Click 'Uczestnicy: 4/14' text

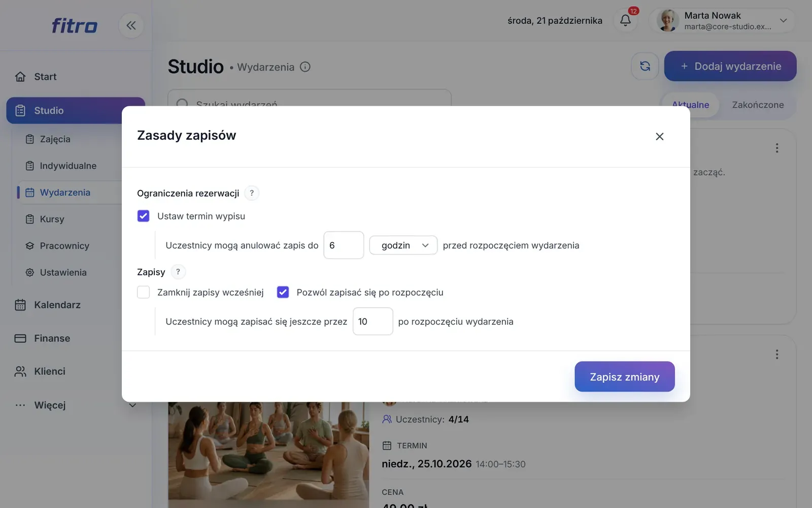pos(432,420)
